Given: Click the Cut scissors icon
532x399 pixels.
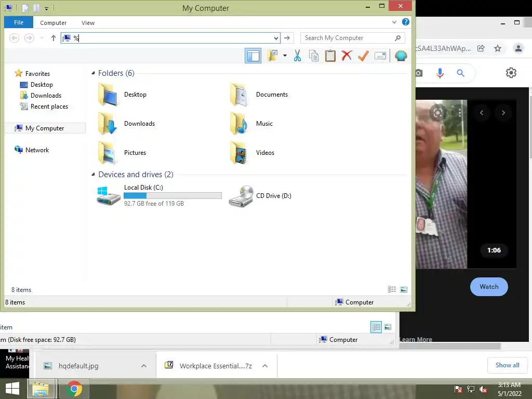Looking at the screenshot, I should (x=298, y=56).
